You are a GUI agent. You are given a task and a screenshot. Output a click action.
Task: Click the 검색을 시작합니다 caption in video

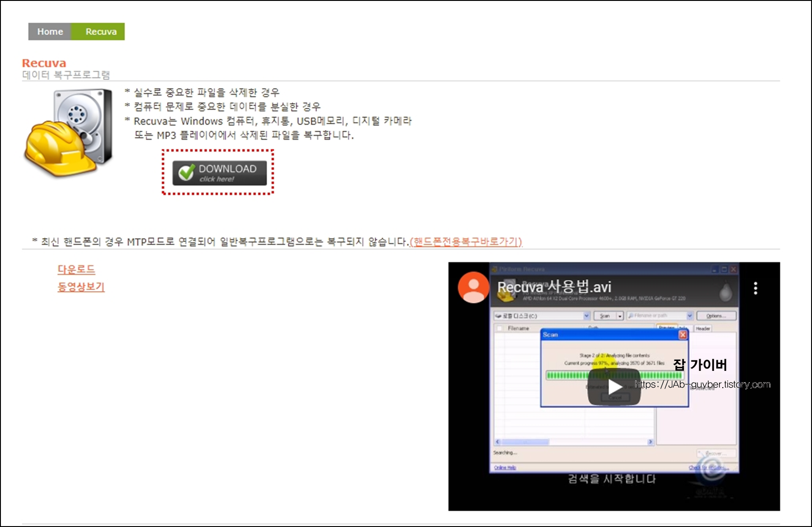[x=612, y=479]
